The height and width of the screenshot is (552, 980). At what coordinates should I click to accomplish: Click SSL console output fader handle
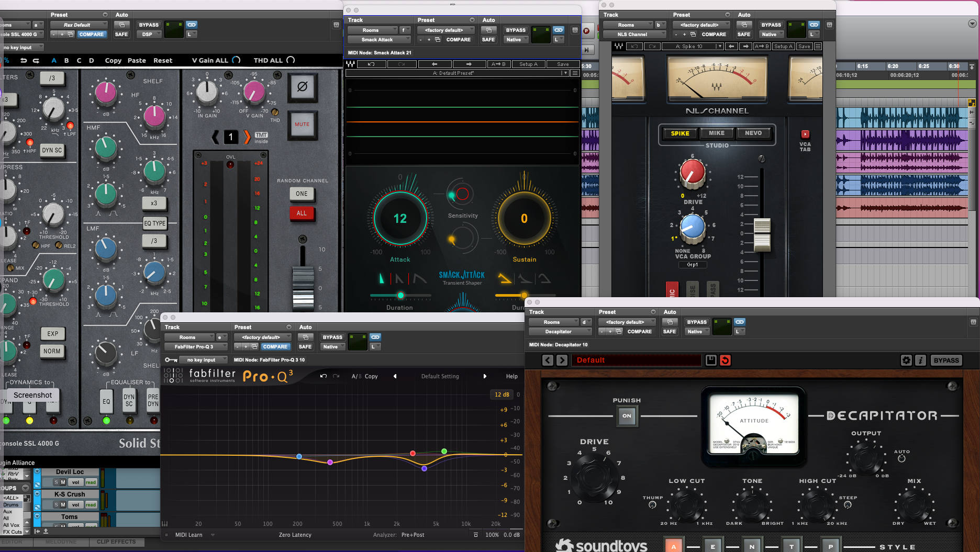tap(303, 288)
